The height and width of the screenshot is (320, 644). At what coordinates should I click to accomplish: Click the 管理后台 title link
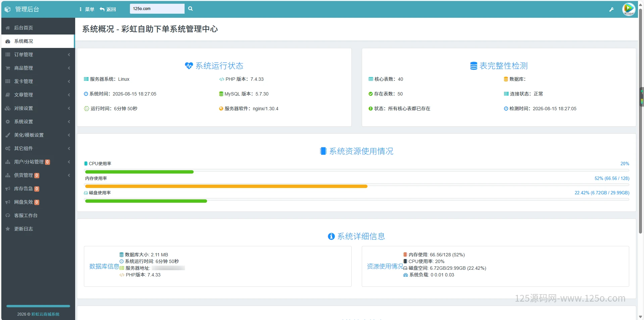click(27, 9)
